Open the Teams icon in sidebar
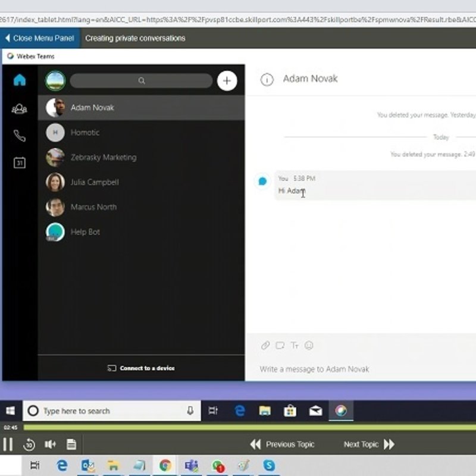 (x=20, y=109)
